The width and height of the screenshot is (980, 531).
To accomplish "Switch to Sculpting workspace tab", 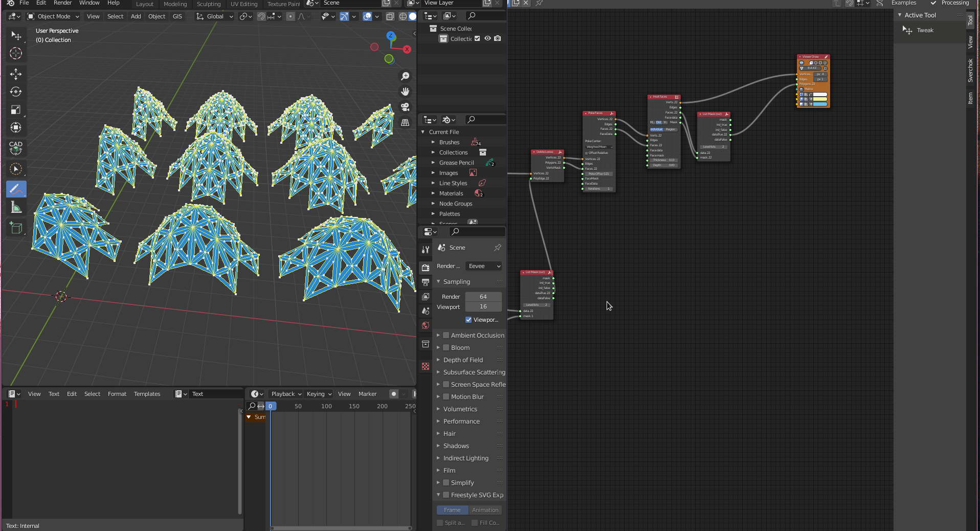I will [209, 4].
